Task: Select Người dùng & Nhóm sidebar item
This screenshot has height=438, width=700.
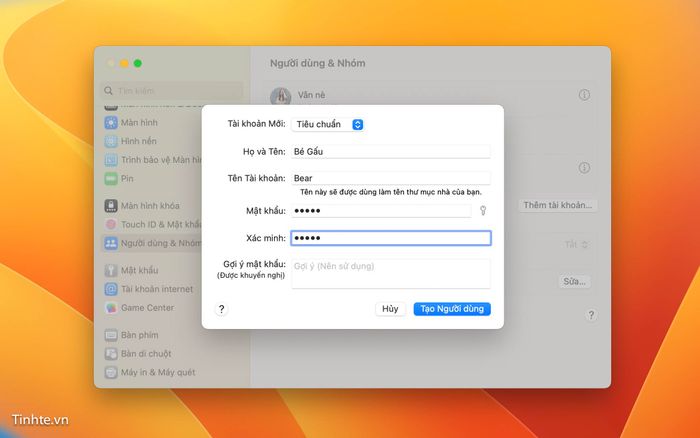Action: (152, 243)
